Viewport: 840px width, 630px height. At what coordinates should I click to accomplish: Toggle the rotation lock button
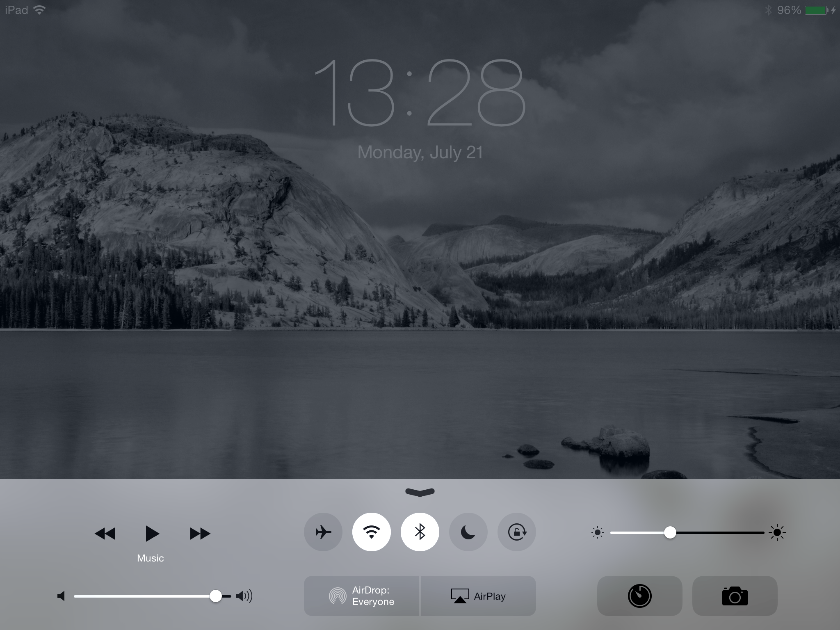517,532
